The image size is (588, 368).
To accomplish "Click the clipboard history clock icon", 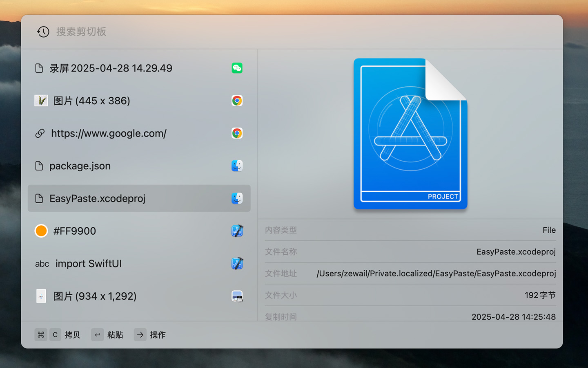I will 43,31.
